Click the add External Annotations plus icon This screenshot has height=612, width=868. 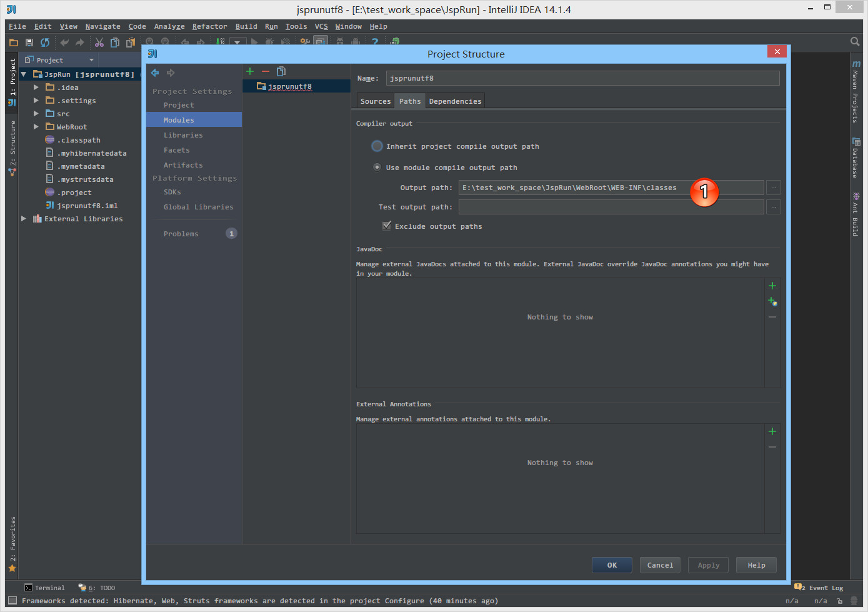[772, 431]
